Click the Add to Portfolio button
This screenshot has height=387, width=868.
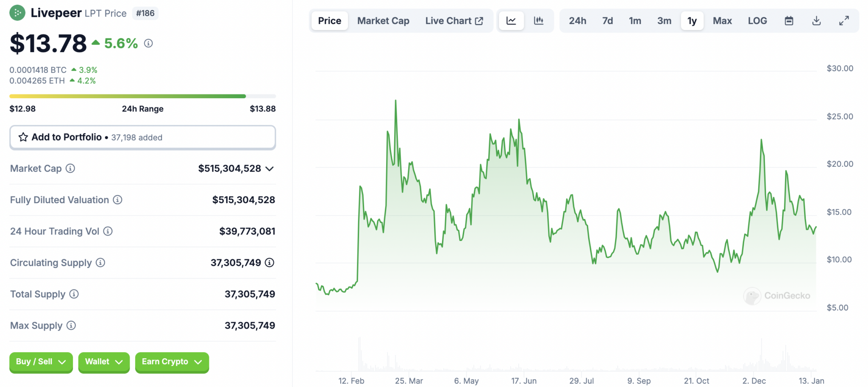tap(142, 137)
